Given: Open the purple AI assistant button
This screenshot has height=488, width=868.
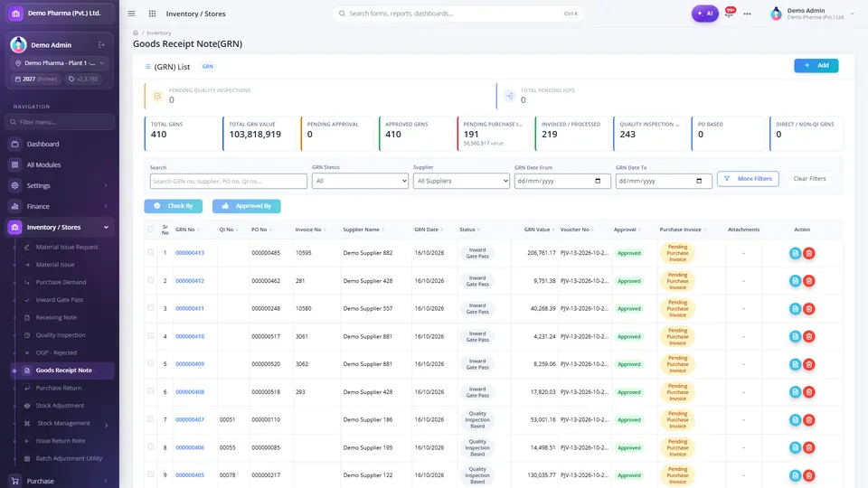Looking at the screenshot, I should 704,14.
